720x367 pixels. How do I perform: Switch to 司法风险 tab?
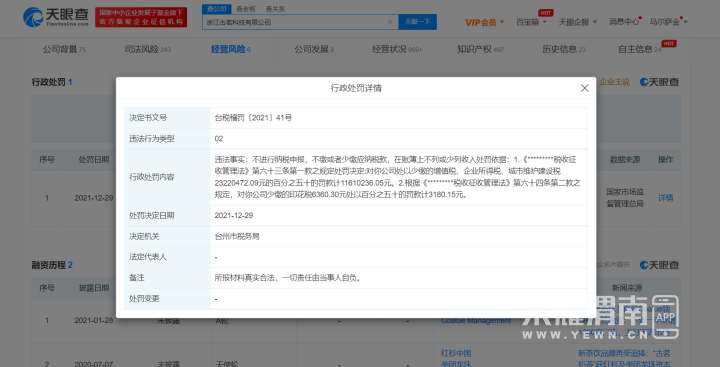click(147, 49)
